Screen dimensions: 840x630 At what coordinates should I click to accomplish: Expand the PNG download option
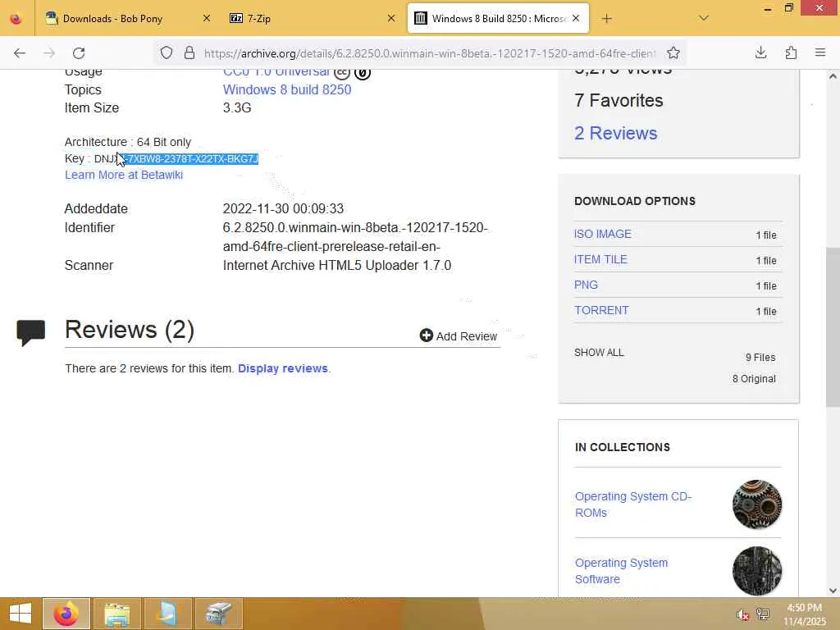[x=586, y=285]
